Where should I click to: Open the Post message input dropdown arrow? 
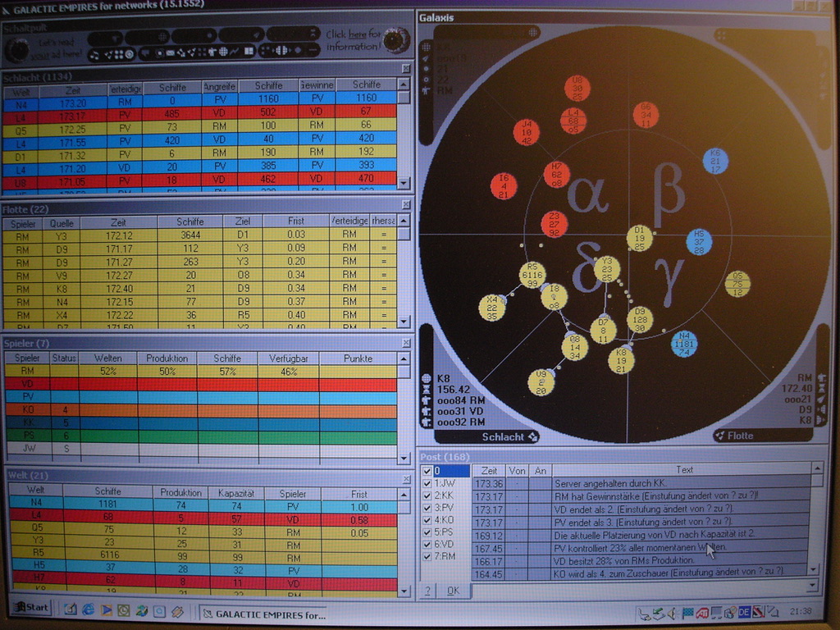[x=812, y=586]
